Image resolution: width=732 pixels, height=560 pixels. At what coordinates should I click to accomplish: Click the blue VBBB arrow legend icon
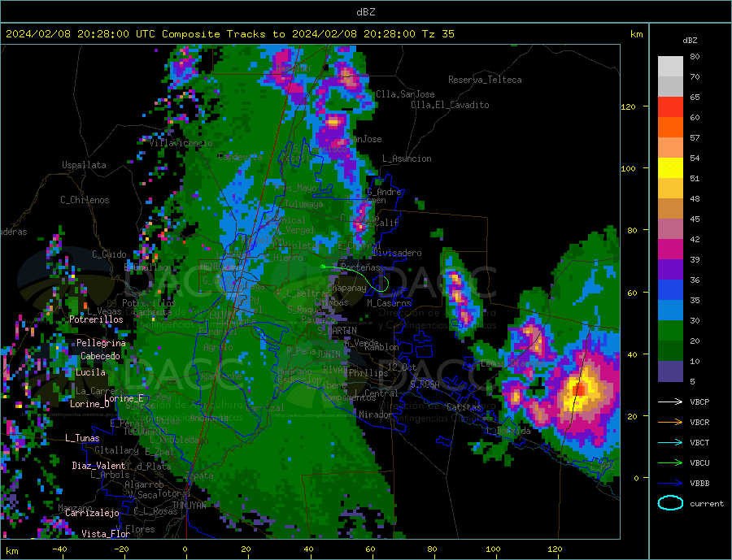(x=670, y=483)
